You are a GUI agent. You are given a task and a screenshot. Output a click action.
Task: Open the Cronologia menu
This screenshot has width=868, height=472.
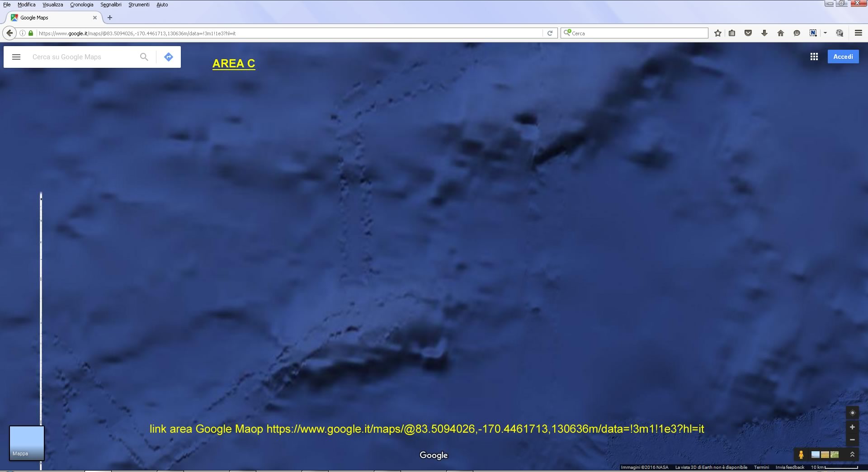click(81, 5)
